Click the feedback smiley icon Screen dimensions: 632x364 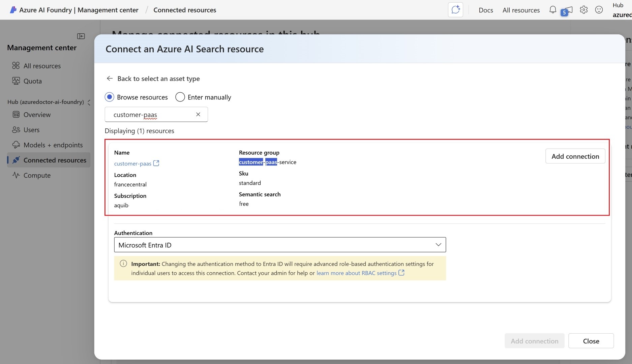click(599, 10)
